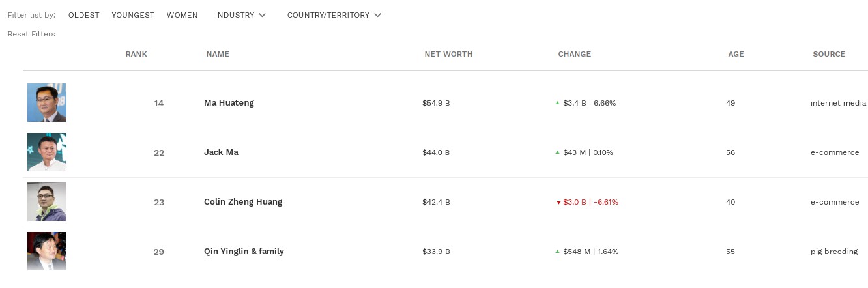Click the chevron beside Industry
868x288 pixels.
point(262,15)
